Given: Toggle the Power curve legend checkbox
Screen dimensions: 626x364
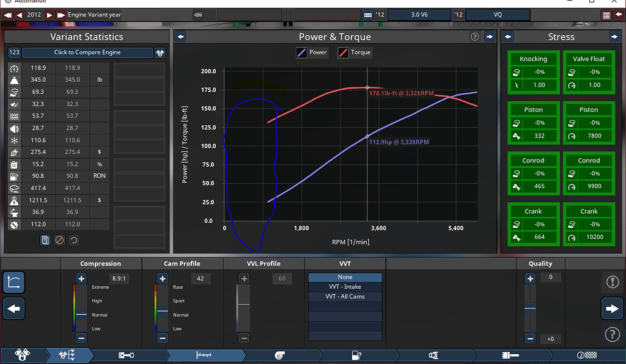Looking at the screenshot, I should (x=301, y=53).
